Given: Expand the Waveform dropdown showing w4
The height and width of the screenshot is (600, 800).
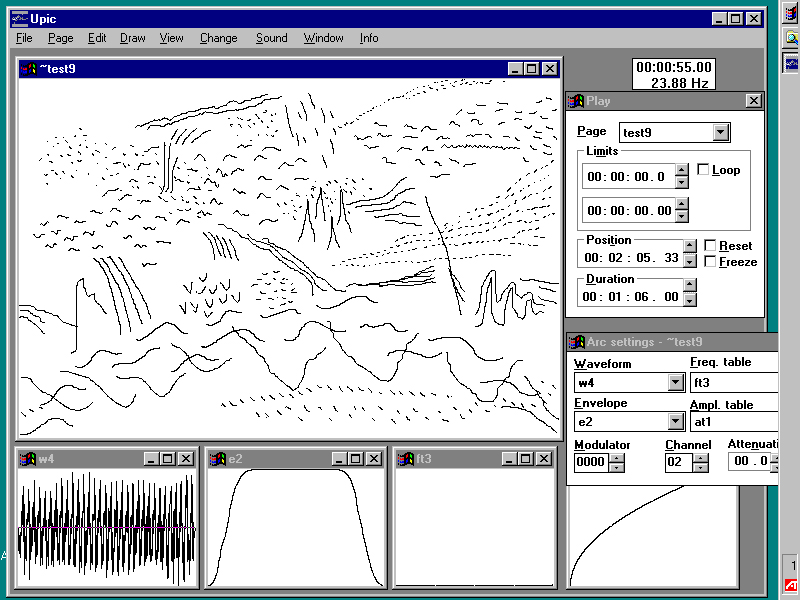Looking at the screenshot, I should click(x=676, y=382).
